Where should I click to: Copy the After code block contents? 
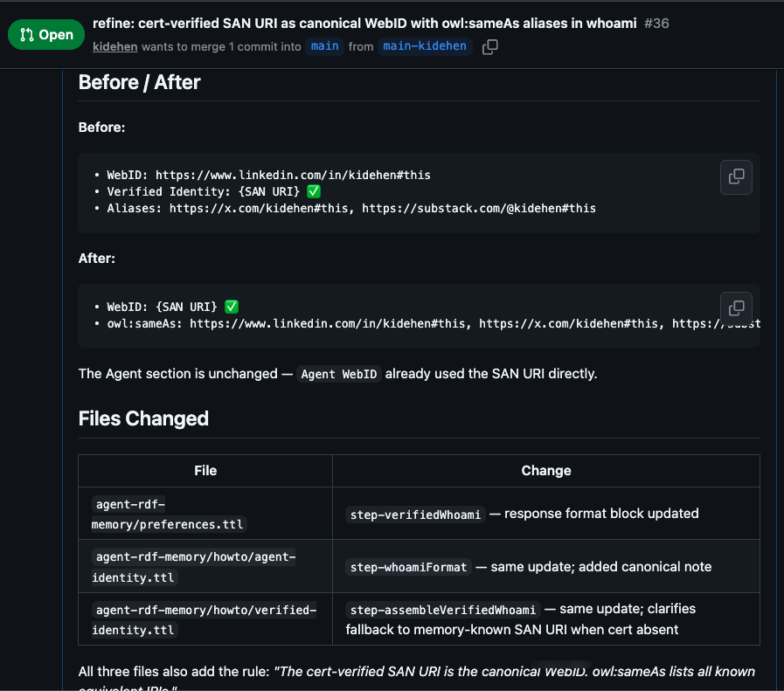pos(736,308)
